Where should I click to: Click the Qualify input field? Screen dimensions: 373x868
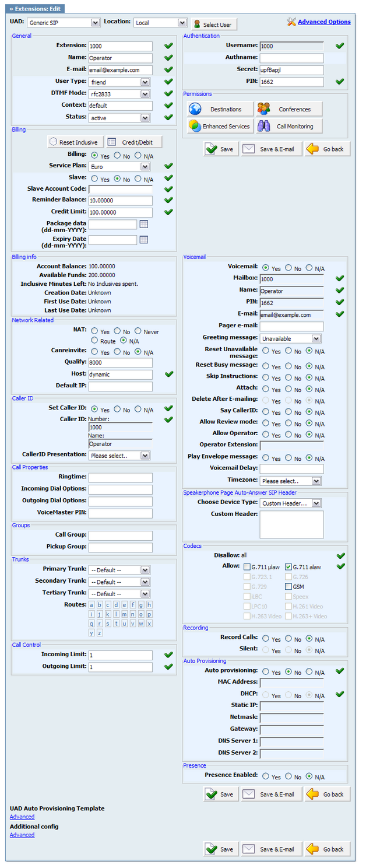click(x=120, y=363)
